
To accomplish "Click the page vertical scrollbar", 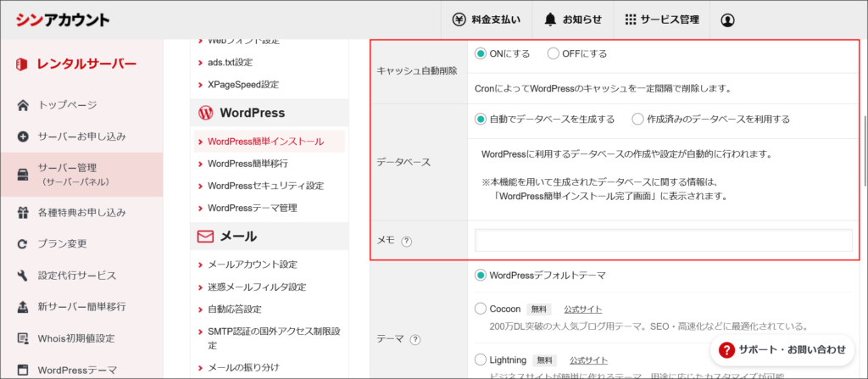I will click(865, 149).
